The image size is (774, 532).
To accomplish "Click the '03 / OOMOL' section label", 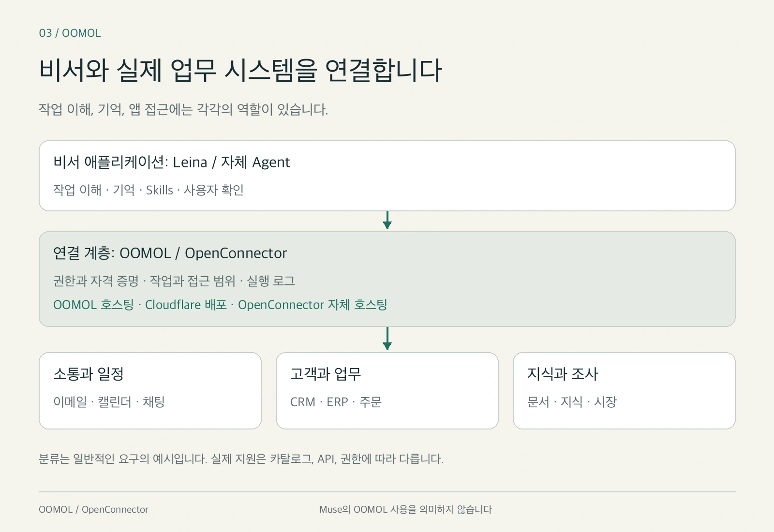I will pos(70,33).
